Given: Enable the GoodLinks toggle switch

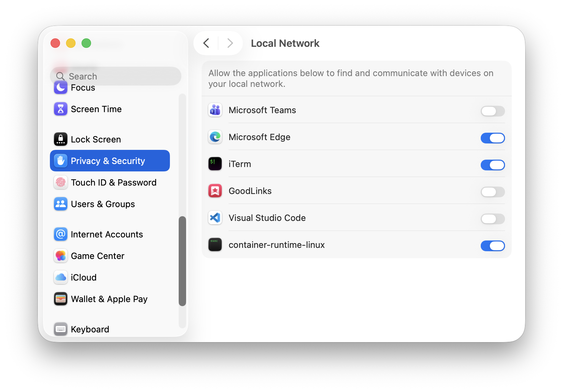Looking at the screenshot, I should click(493, 192).
